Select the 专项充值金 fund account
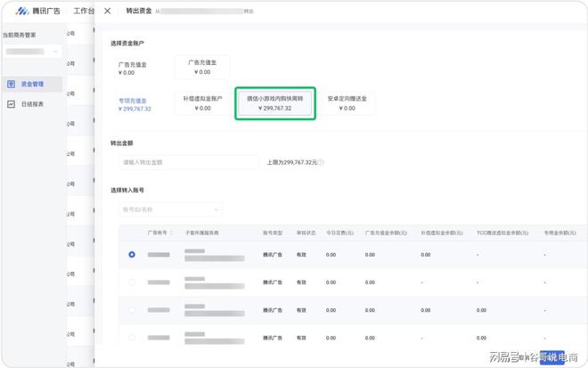This screenshot has width=588, height=368. click(135, 104)
